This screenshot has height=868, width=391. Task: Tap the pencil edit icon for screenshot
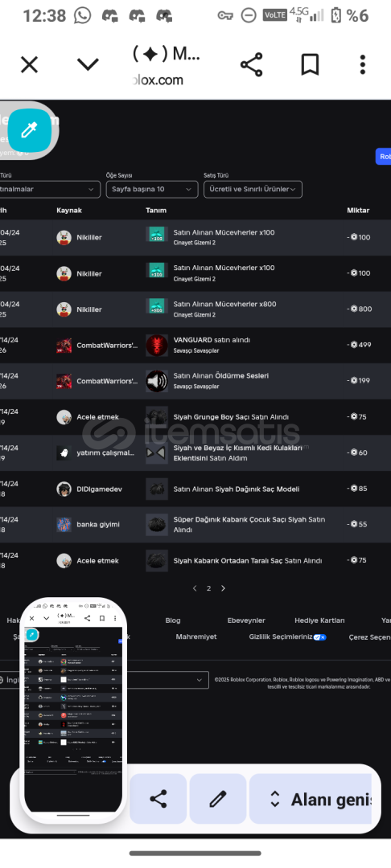point(218,799)
